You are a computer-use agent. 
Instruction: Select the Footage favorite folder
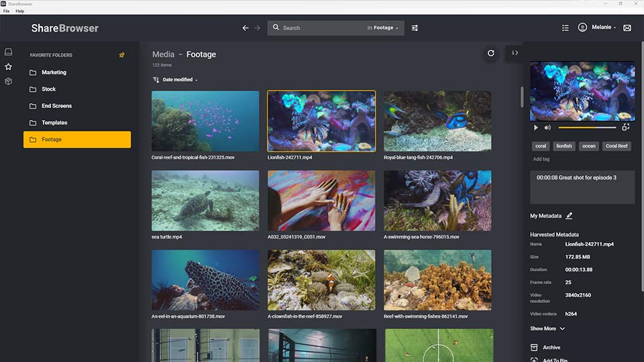77,139
